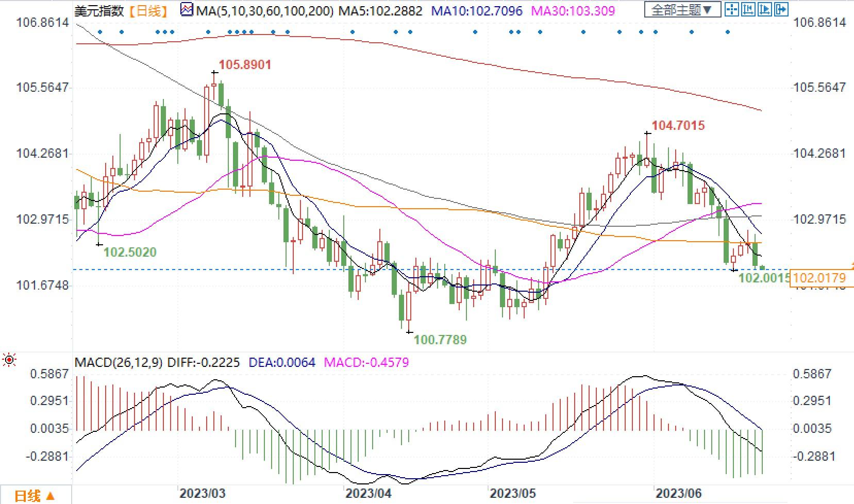The image size is (854, 504).
Task: Click the 2023/06 date on the time axis
Action: [x=678, y=493]
